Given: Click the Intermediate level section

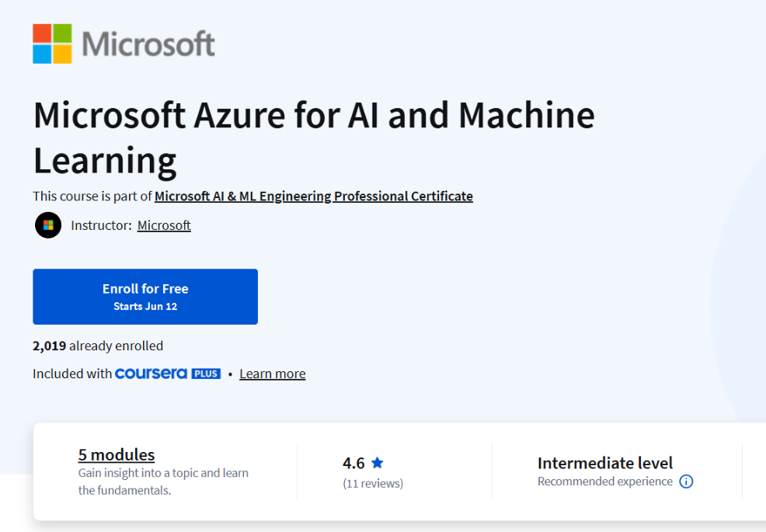Looking at the screenshot, I should [605, 463].
